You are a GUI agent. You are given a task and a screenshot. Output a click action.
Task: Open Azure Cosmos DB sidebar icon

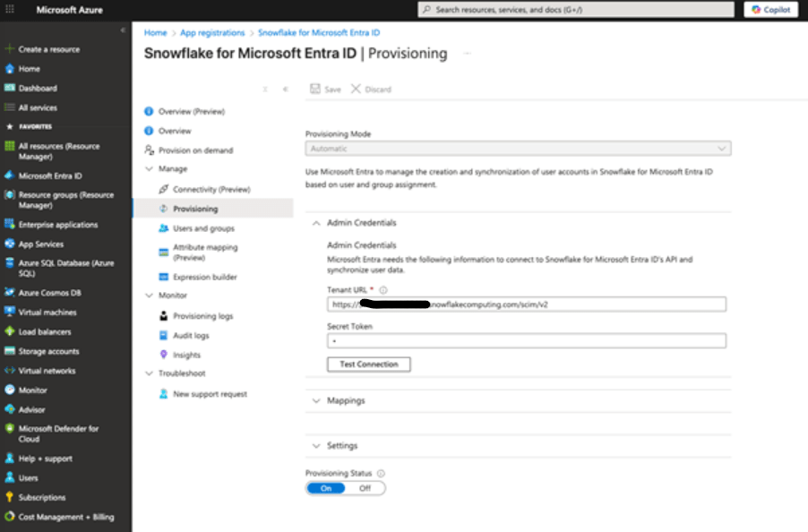[9, 293]
